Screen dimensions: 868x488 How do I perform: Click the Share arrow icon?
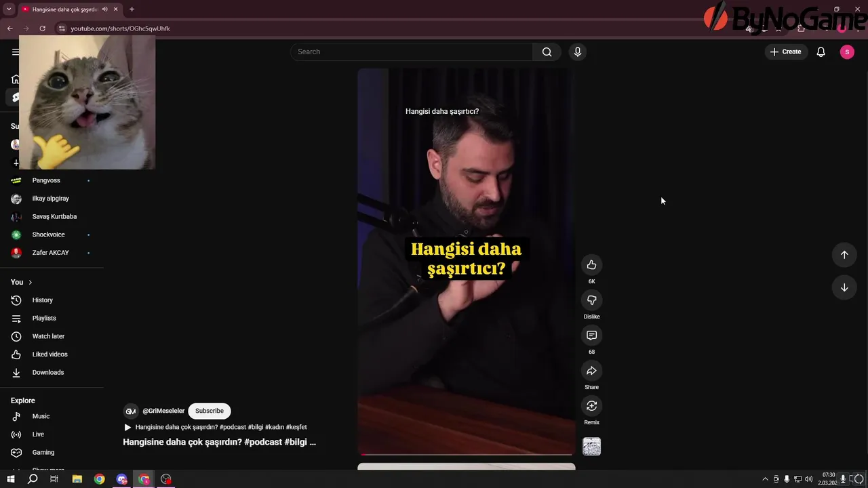coord(591,371)
